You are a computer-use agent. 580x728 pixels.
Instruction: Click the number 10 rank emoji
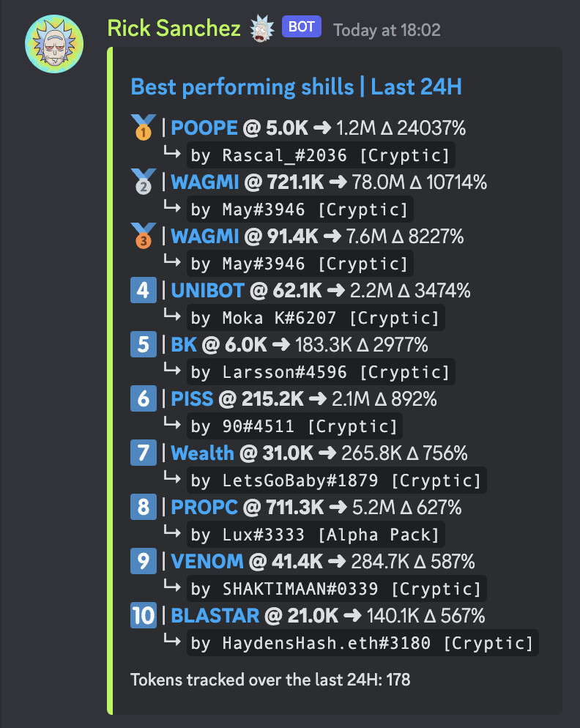[x=144, y=616]
